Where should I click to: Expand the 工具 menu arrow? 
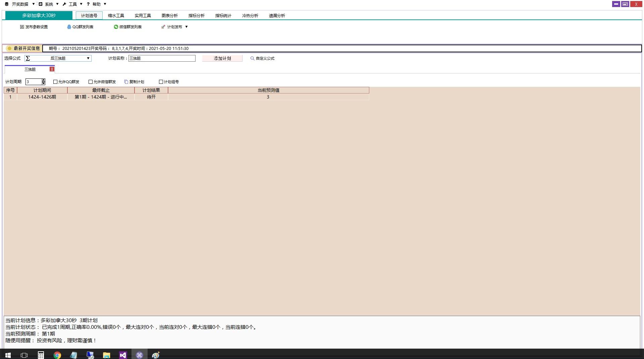click(x=81, y=4)
